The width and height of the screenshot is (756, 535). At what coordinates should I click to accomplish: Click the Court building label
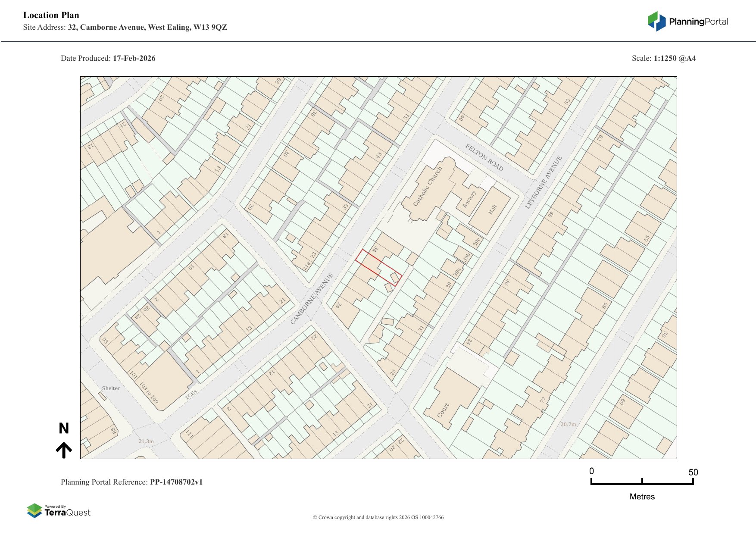pyautogui.click(x=443, y=410)
